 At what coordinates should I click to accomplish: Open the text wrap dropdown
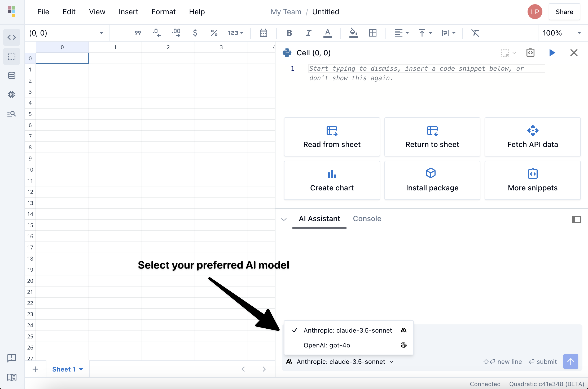pos(449,33)
